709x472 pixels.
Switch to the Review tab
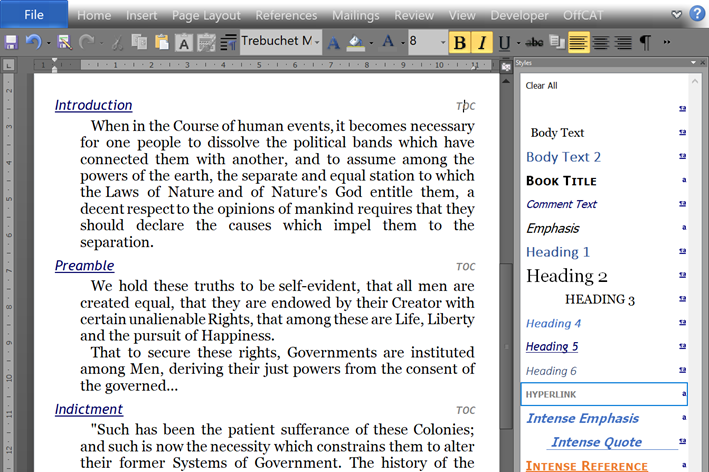[x=414, y=15]
